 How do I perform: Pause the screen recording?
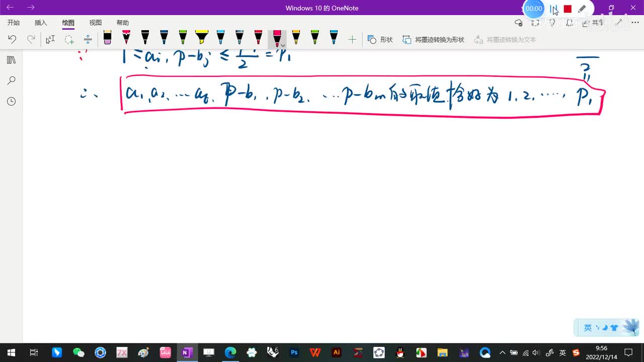[x=553, y=9]
